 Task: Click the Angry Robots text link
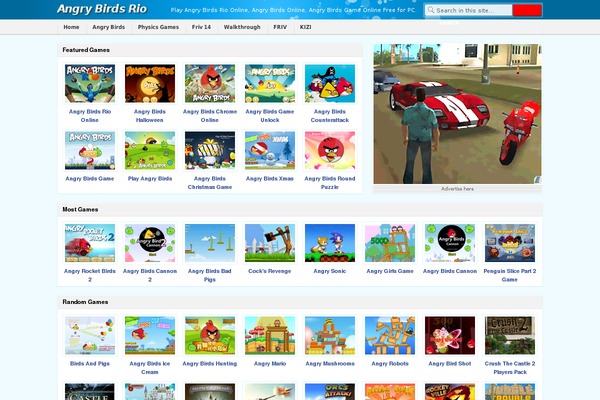pos(390,364)
